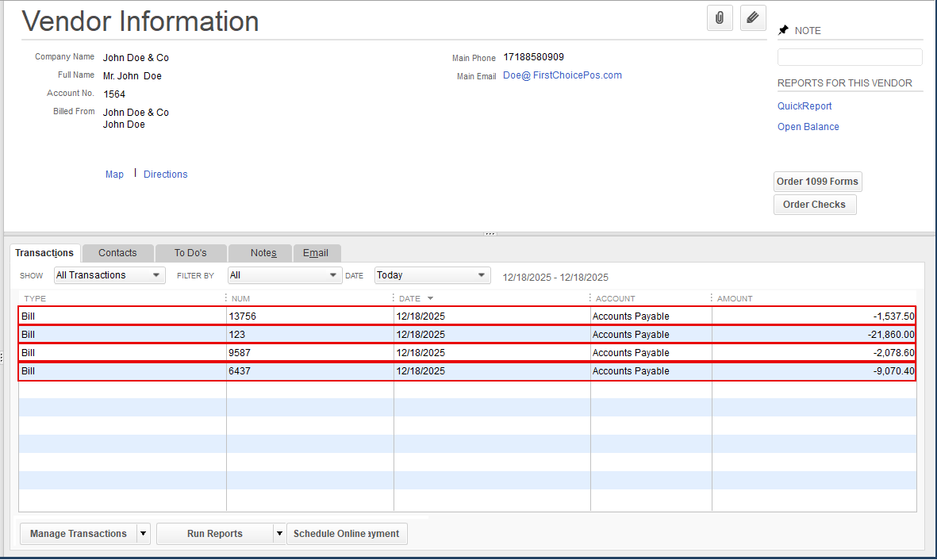
Task: Switch to the Contacts tab
Action: [x=117, y=253]
